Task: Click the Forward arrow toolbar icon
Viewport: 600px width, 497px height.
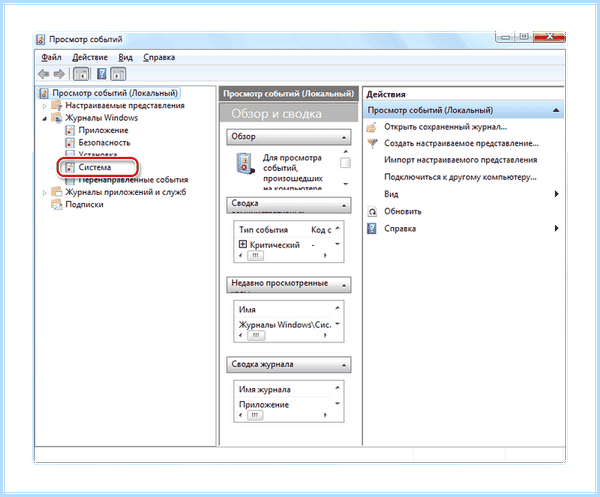Action: 59,74
